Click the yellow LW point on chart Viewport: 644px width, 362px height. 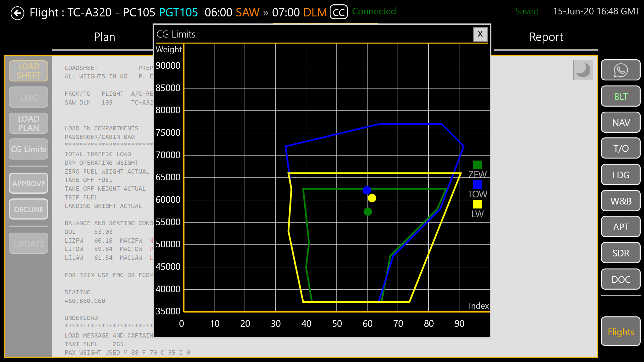[x=372, y=198]
